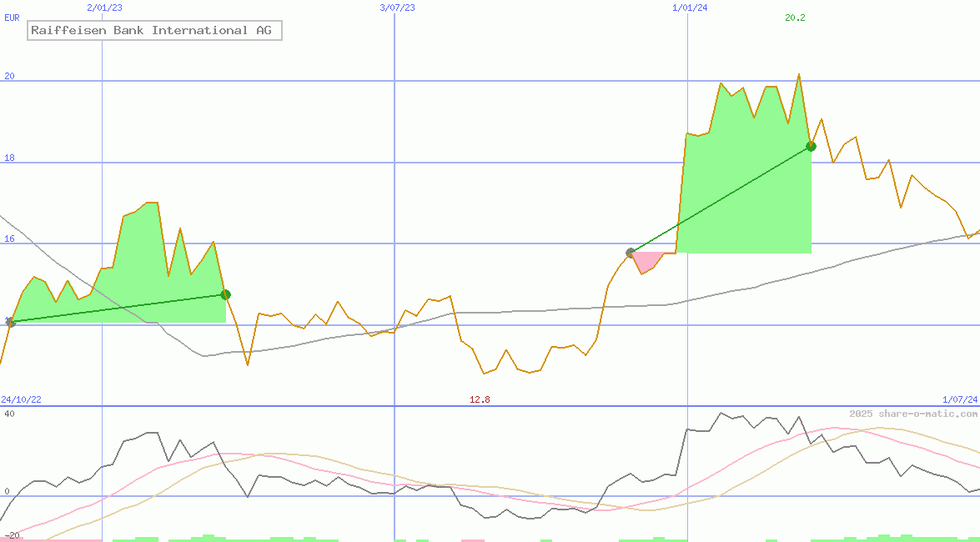The height and width of the screenshot is (542, 980).
Task: Click the -20 oscillator axis label
Action: (10, 535)
